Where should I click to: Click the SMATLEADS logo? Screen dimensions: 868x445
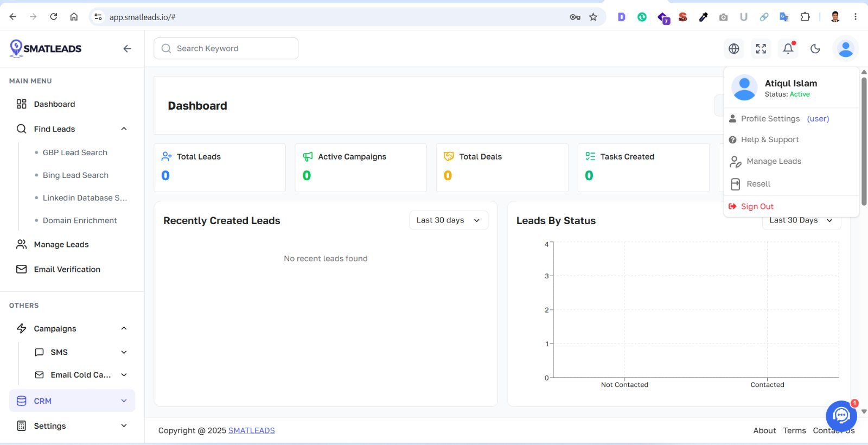46,48
